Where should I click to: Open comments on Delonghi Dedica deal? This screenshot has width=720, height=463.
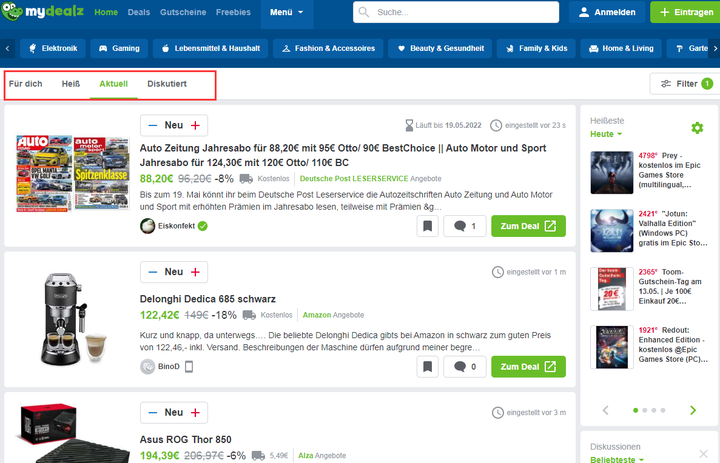465,367
